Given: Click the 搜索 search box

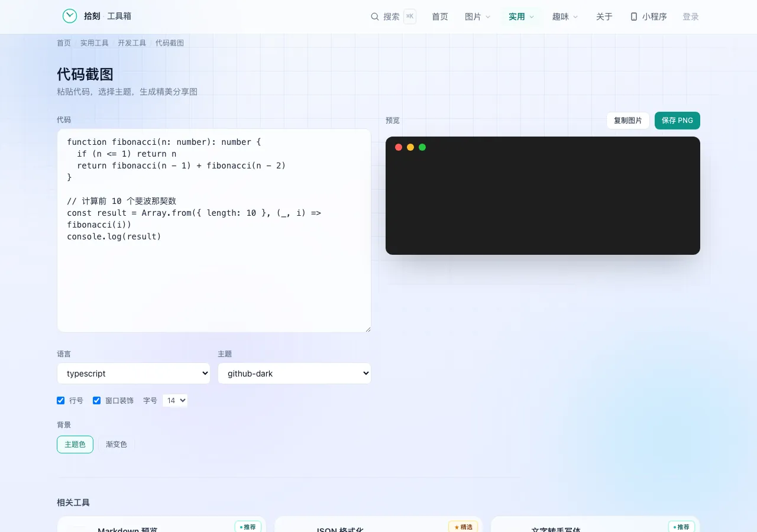Looking at the screenshot, I should 393,17.
